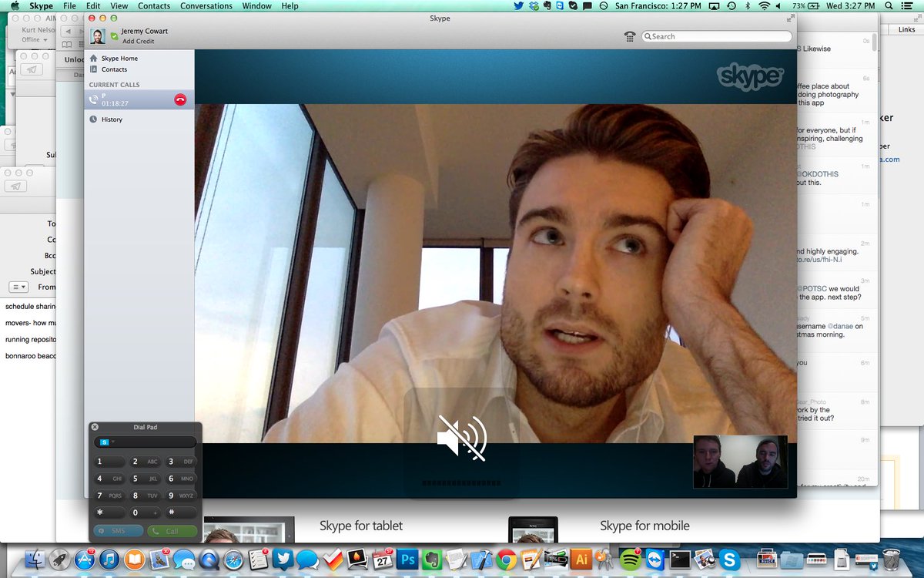Open Illustrator Ai from the Dock
The height and width of the screenshot is (578, 924).
click(x=581, y=560)
